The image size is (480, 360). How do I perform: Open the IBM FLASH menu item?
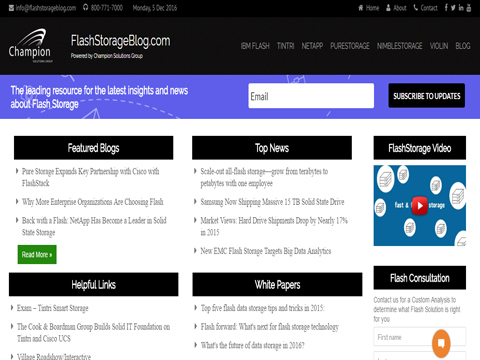pyautogui.click(x=255, y=46)
